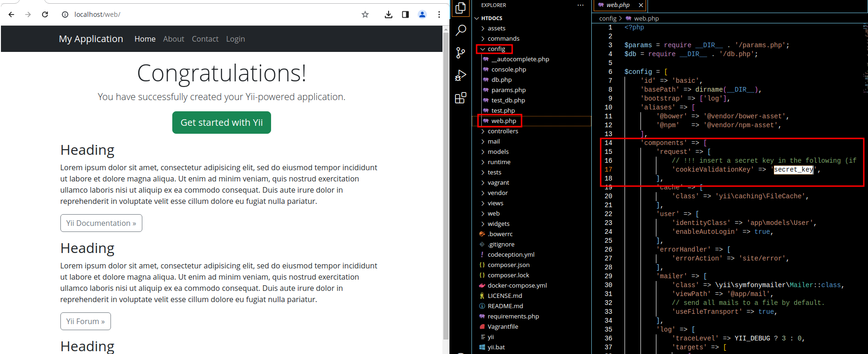Viewport: 868px width, 354px height.
Task: Click the Get started with Yii button
Action: [221, 123]
